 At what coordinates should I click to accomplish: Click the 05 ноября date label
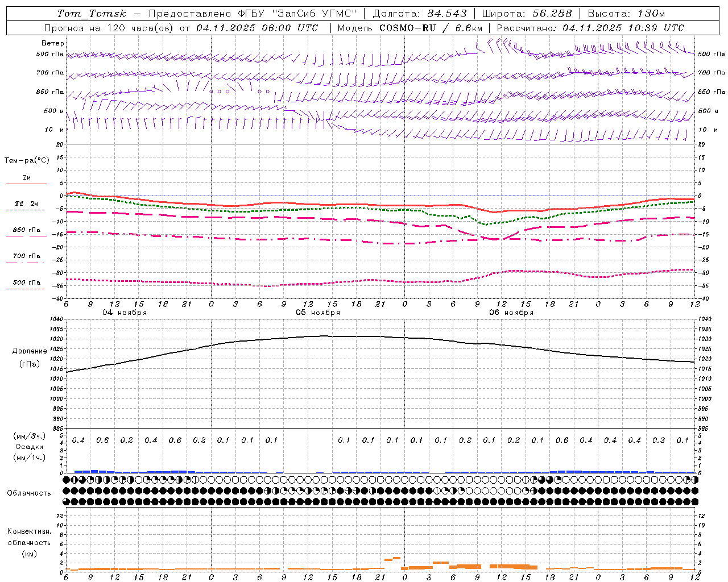pyautogui.click(x=318, y=313)
